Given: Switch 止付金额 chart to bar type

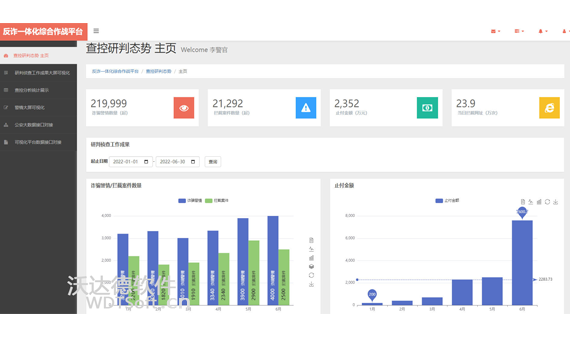Looking at the screenshot, I should pyautogui.click(x=539, y=202).
